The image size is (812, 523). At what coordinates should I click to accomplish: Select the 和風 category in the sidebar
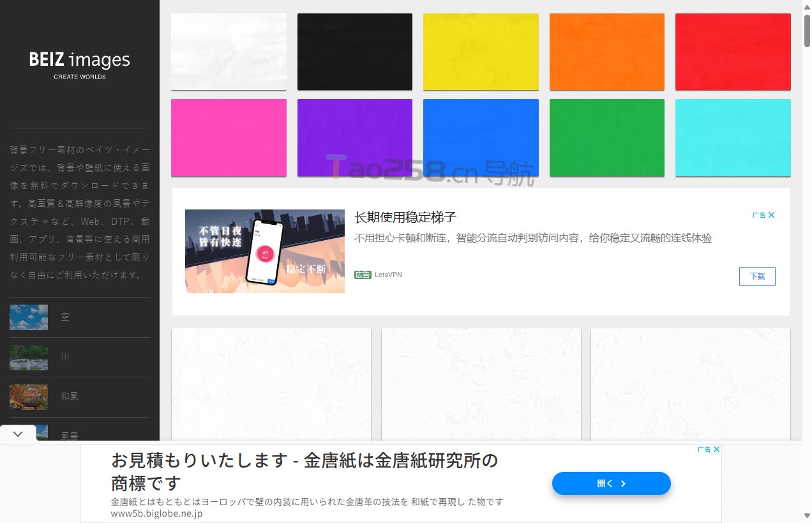point(70,397)
